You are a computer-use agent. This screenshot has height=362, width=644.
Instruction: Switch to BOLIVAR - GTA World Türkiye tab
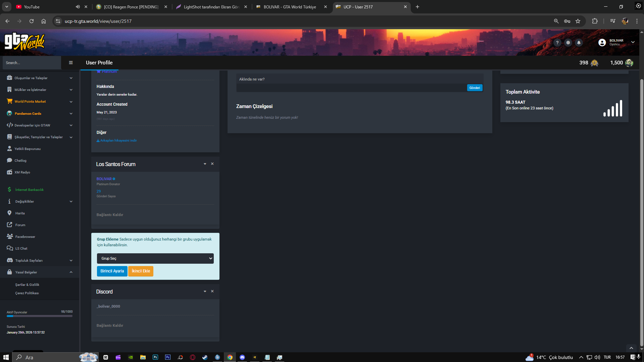[x=291, y=7]
